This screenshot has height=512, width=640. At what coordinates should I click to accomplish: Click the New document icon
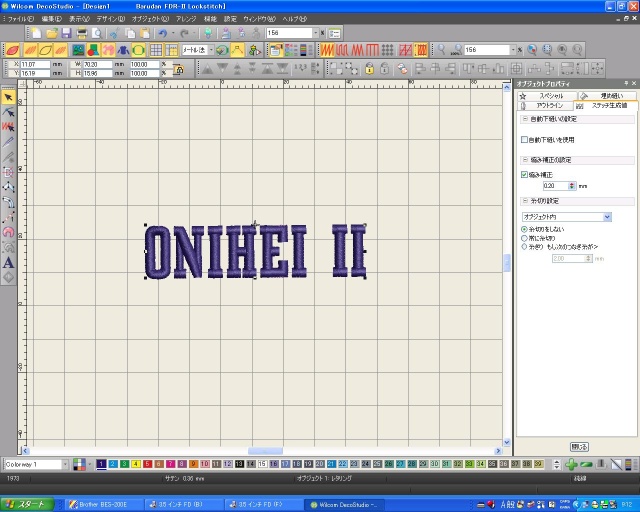tap(37, 33)
